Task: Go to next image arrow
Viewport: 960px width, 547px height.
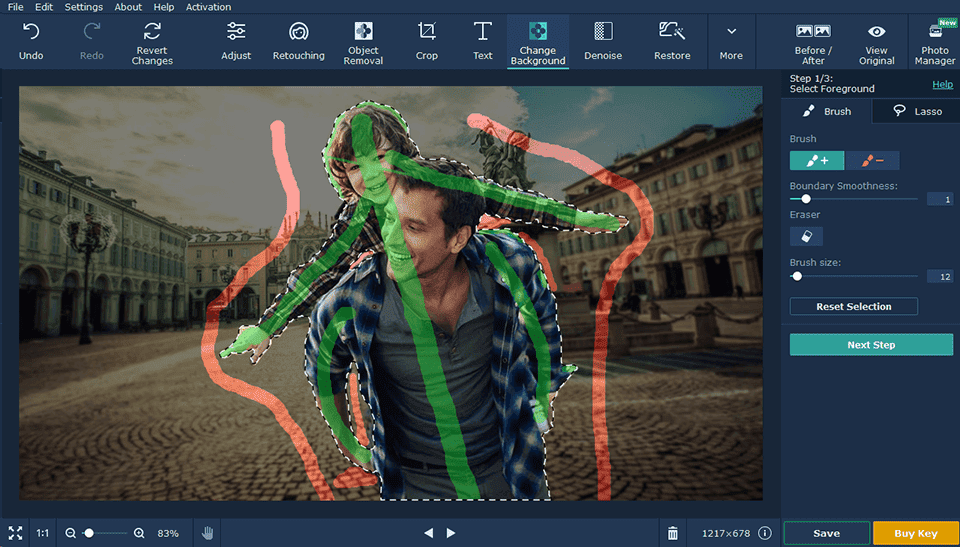Action: point(451,533)
